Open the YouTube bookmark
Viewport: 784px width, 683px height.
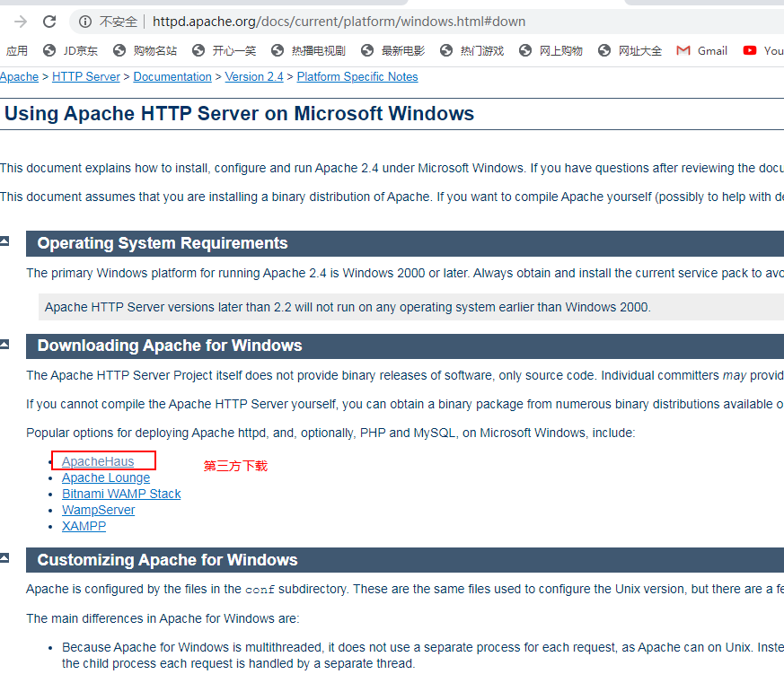coord(763,50)
